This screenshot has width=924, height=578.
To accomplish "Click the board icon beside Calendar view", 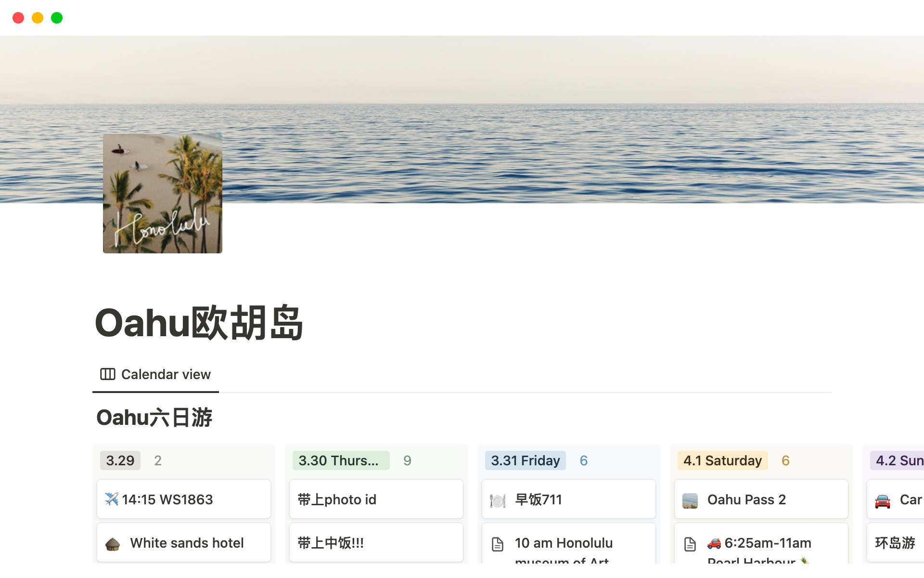I will click(107, 374).
